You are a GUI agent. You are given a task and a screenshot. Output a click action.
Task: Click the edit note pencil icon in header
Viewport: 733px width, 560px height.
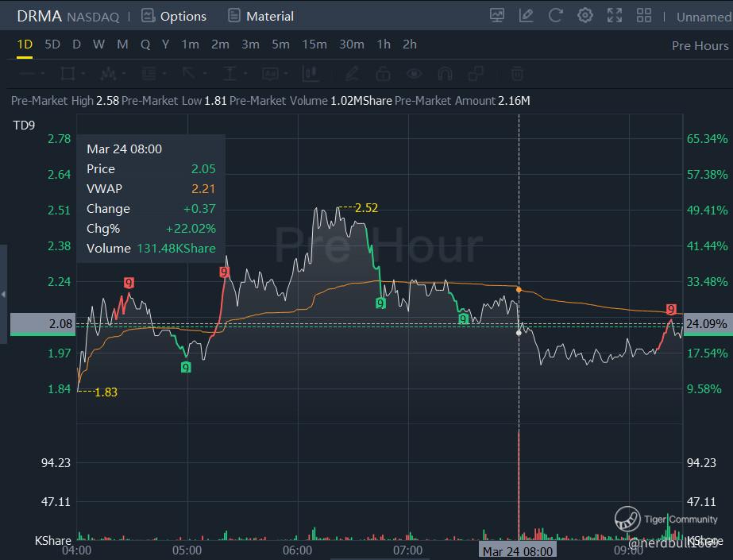(526, 16)
